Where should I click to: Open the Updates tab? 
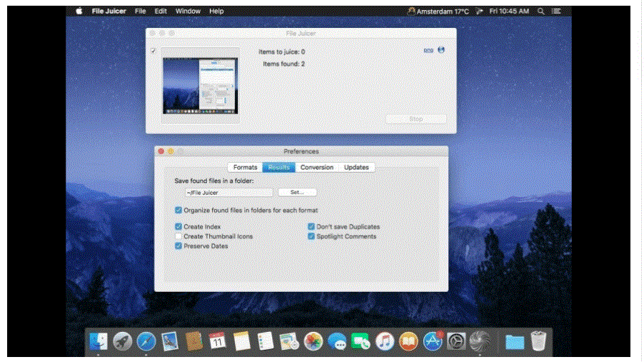[356, 167]
